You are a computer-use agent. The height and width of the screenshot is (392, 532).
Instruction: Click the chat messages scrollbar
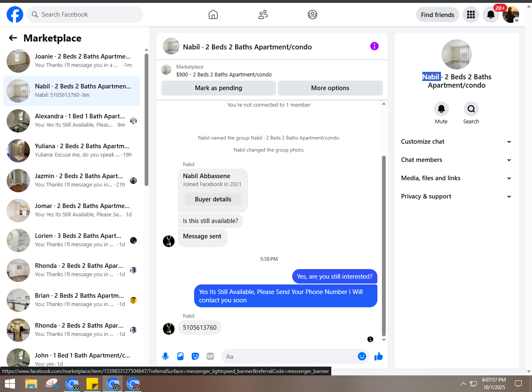(x=384, y=246)
